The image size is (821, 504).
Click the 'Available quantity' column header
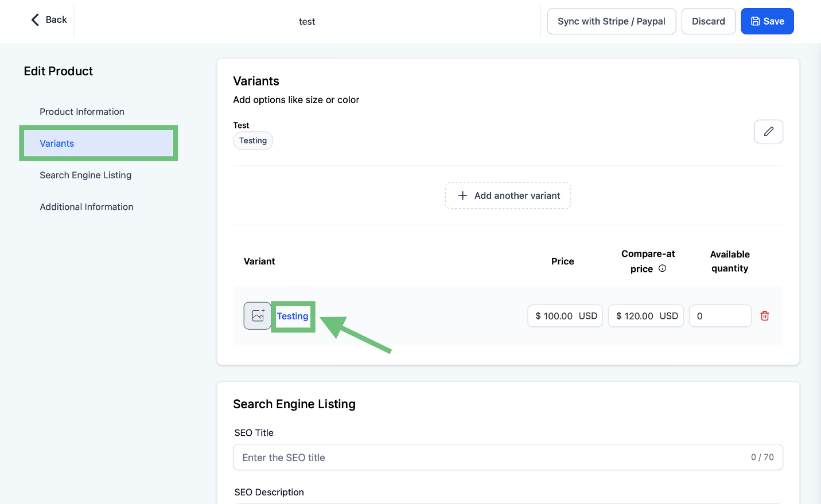point(730,261)
